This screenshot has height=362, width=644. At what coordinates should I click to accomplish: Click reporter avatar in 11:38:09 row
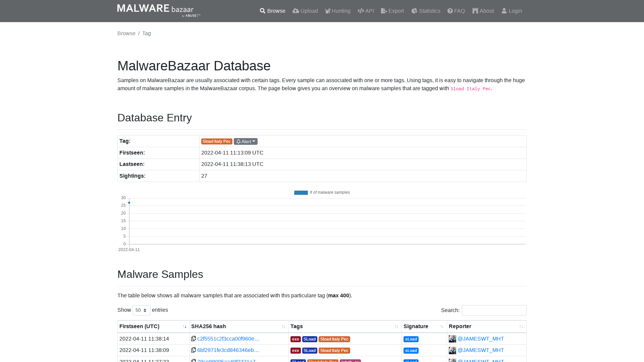(x=452, y=350)
